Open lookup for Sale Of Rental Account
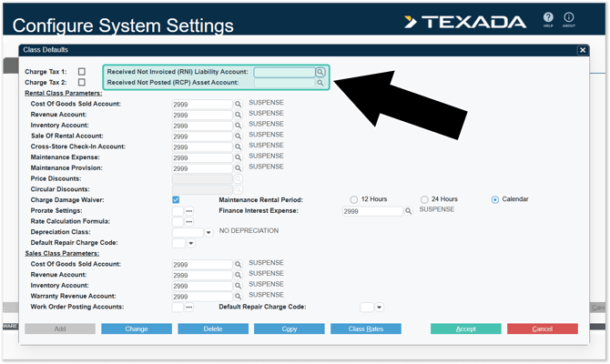 (x=239, y=136)
